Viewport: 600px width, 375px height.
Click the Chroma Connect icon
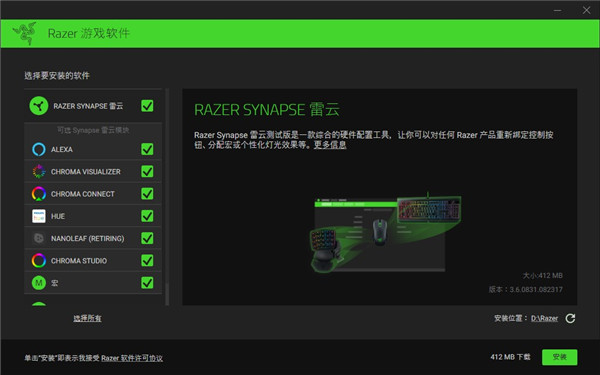pyautogui.click(x=39, y=194)
